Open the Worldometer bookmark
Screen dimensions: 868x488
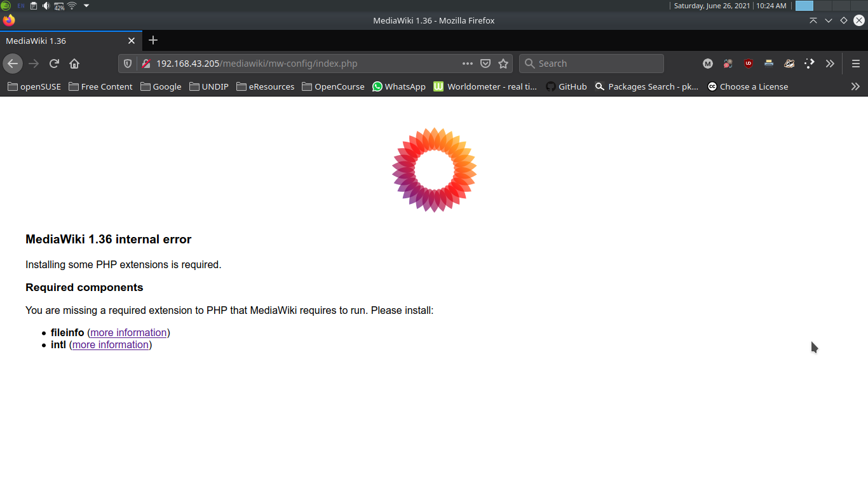485,86
